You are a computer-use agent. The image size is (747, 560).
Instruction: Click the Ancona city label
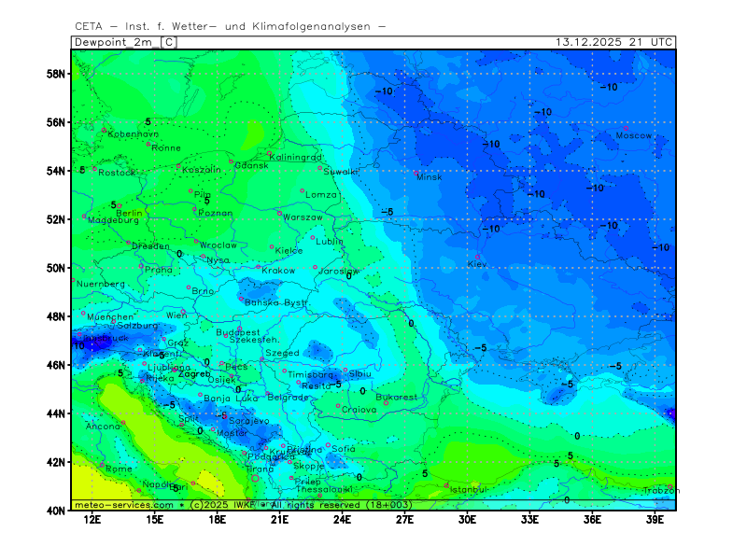[x=103, y=427]
